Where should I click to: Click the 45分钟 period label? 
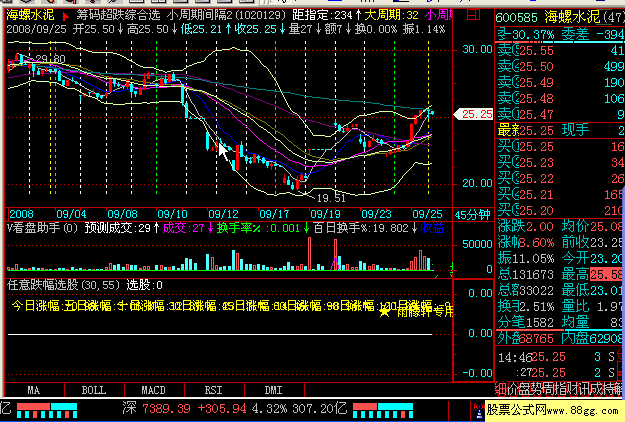472,215
